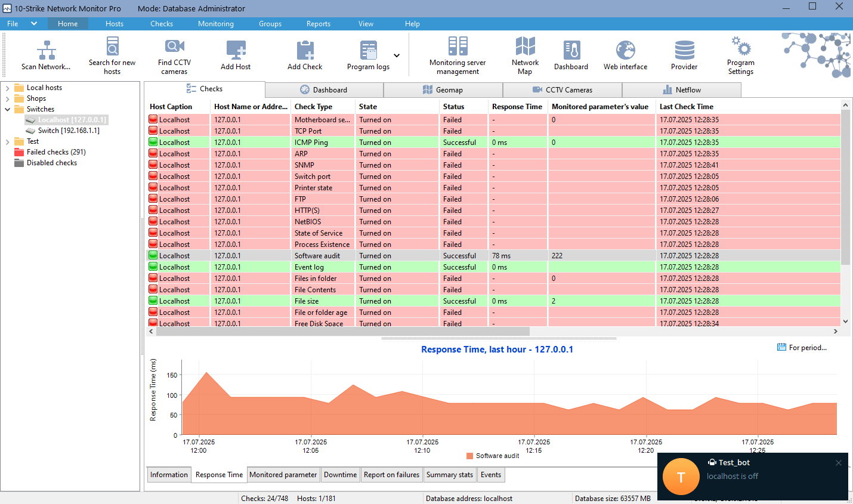Open the File menu dropdown arrow
The image size is (853, 504).
34,24
